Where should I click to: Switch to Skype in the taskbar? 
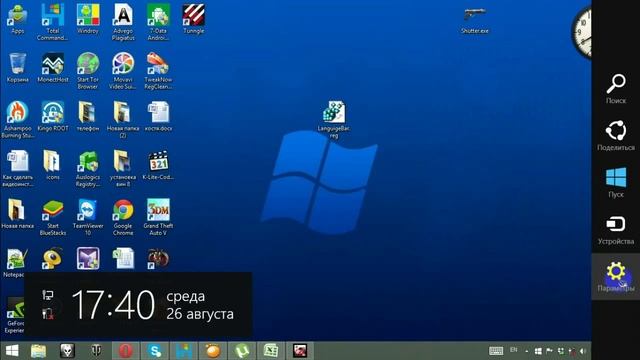155,351
